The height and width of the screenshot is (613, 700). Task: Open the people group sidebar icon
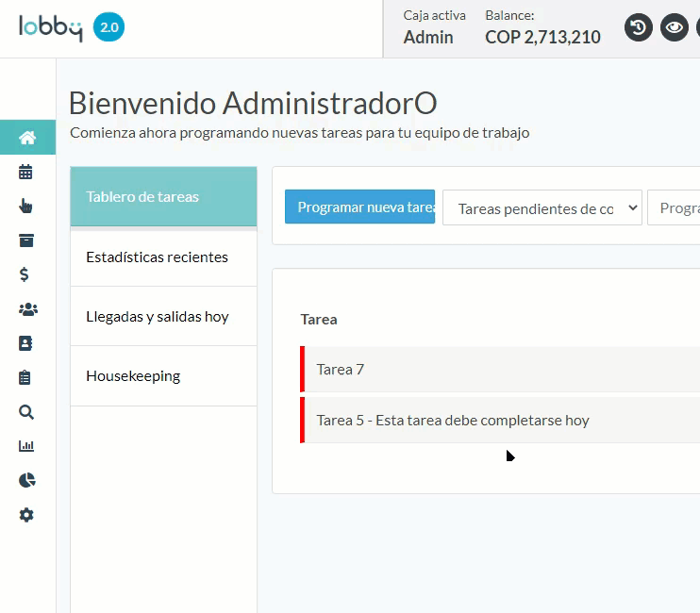coord(28,309)
